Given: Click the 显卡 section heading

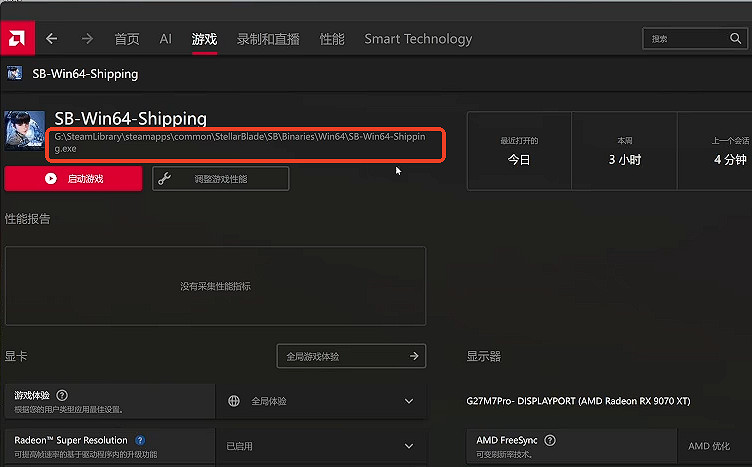Looking at the screenshot, I should pyautogui.click(x=16, y=356).
